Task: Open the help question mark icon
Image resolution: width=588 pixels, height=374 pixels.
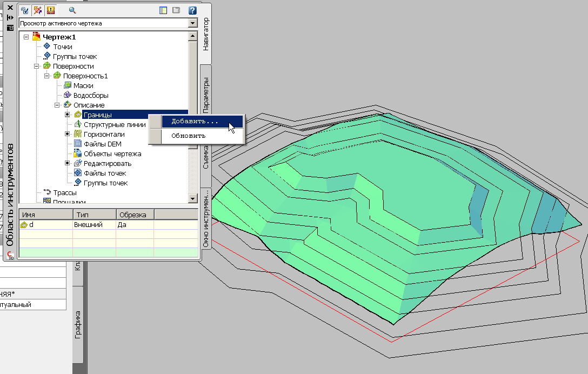Action: 192,10
